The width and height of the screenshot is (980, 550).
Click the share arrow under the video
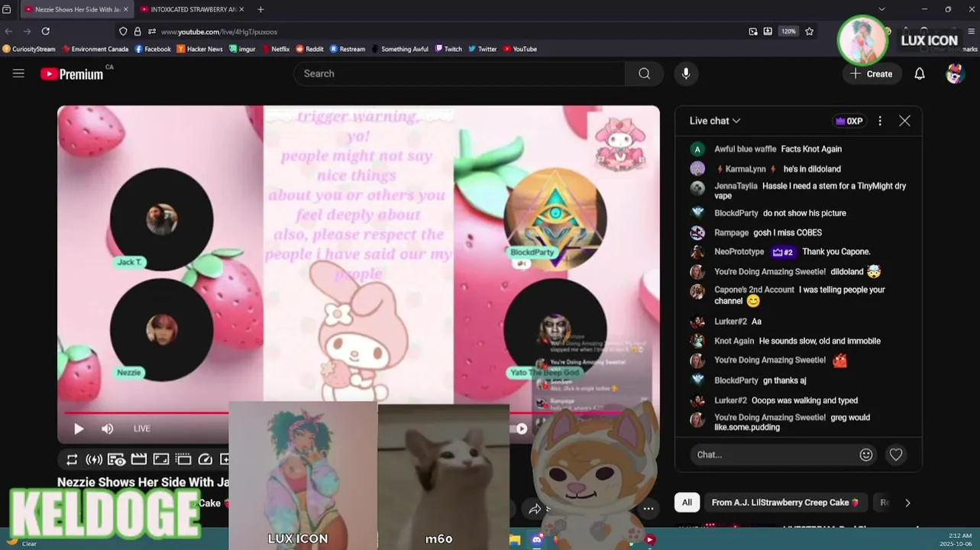pyautogui.click(x=535, y=509)
